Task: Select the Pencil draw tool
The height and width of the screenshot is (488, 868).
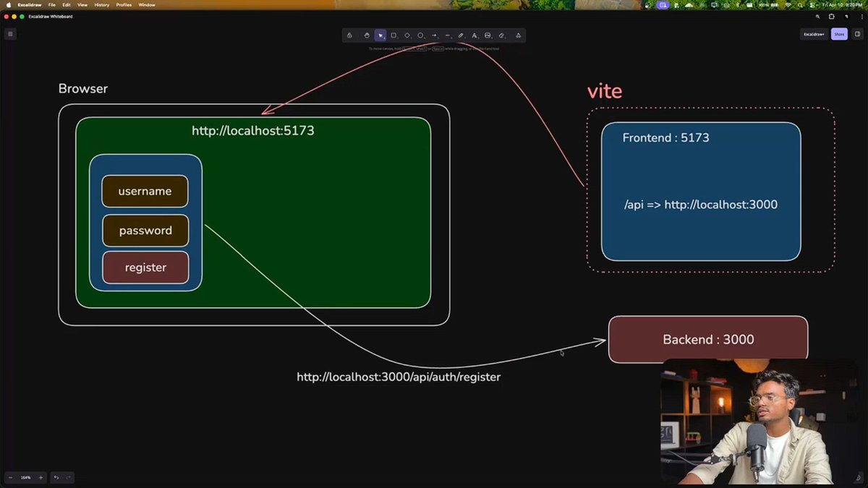Action: tap(461, 35)
